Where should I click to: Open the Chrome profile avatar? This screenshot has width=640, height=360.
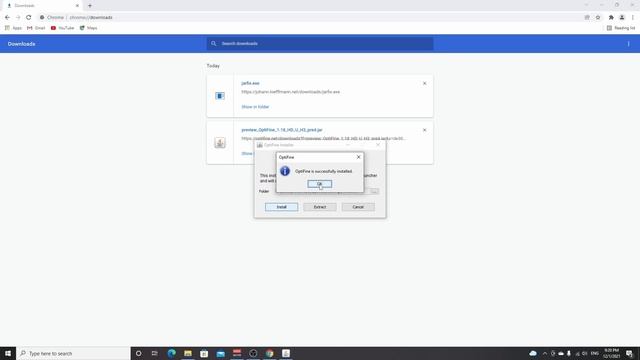pos(622,18)
